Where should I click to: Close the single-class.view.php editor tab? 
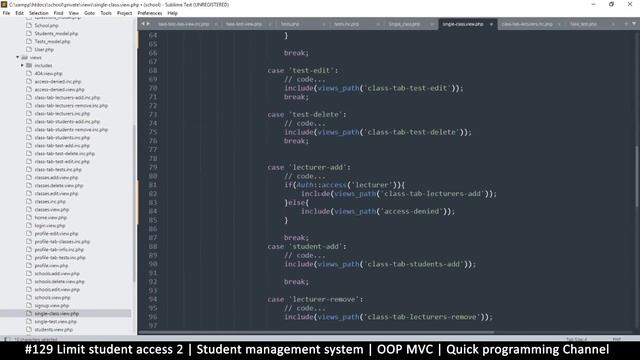491,24
